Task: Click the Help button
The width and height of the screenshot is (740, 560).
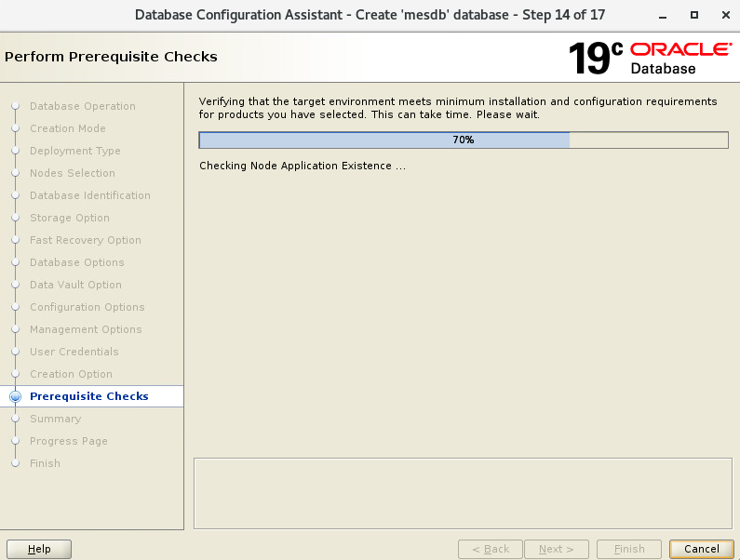Action: tap(39, 549)
